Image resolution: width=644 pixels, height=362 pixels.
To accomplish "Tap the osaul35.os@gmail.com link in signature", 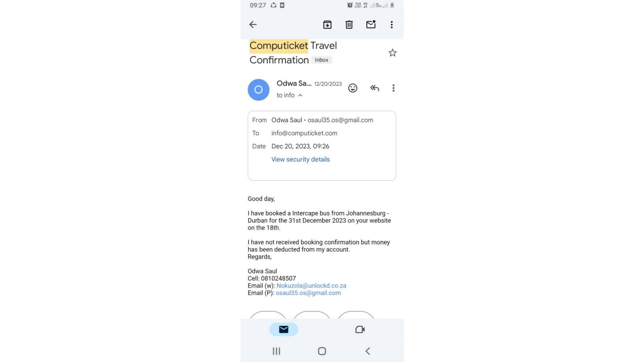I will click(x=308, y=293).
